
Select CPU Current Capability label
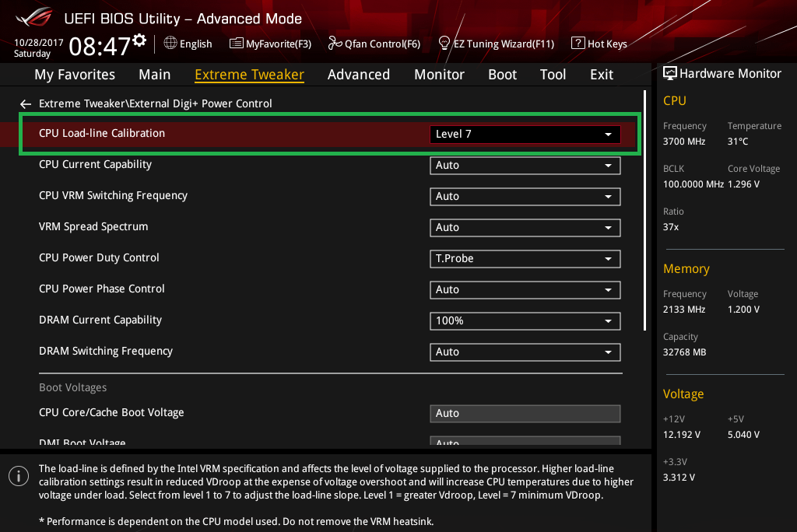pos(95,165)
